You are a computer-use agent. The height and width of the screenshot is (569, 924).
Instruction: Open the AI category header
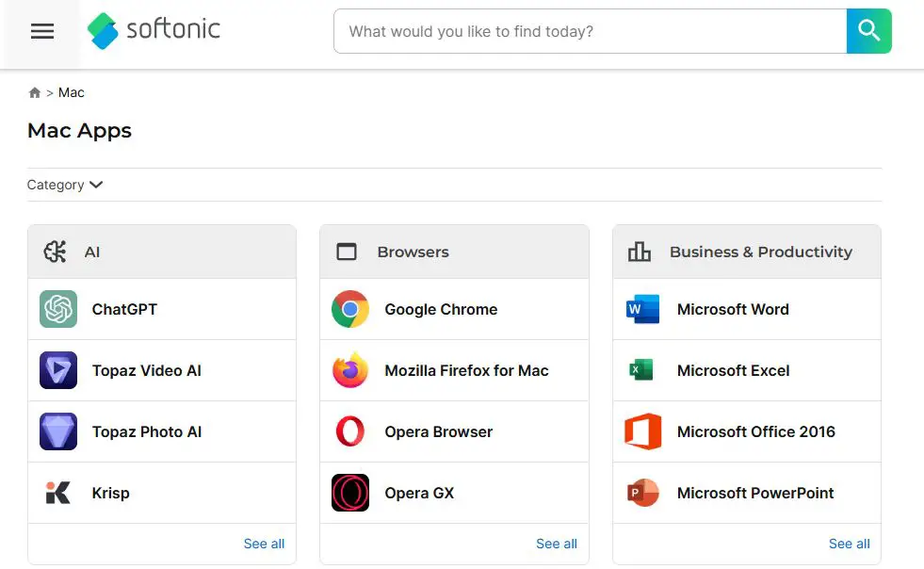(92, 252)
